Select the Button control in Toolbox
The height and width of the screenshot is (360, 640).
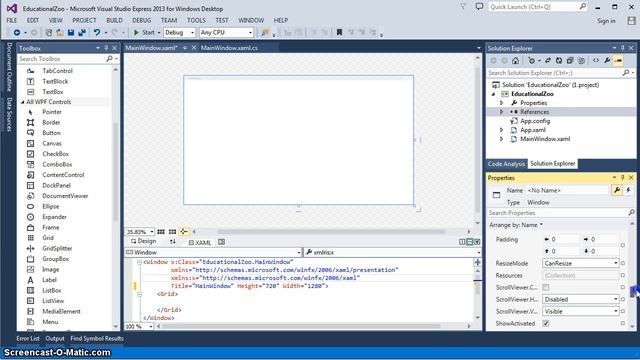[x=51, y=133]
